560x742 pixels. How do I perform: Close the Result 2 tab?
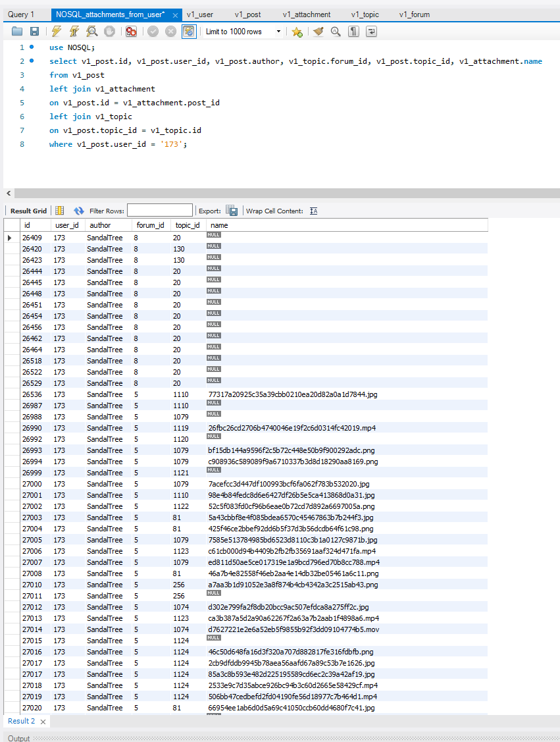coord(43,722)
